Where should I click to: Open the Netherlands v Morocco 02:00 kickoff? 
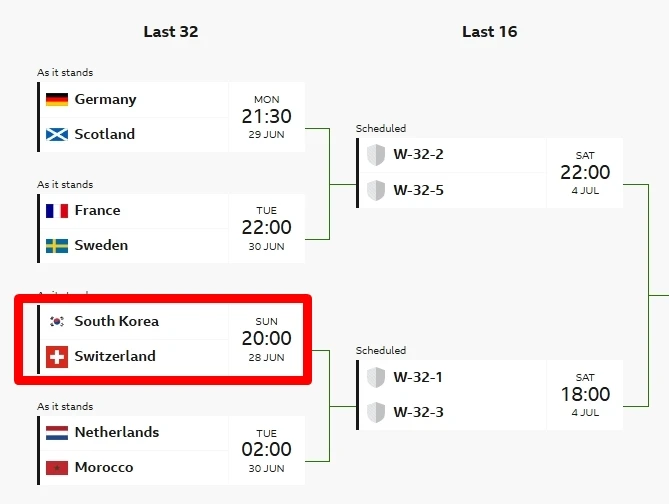[x=267, y=450]
